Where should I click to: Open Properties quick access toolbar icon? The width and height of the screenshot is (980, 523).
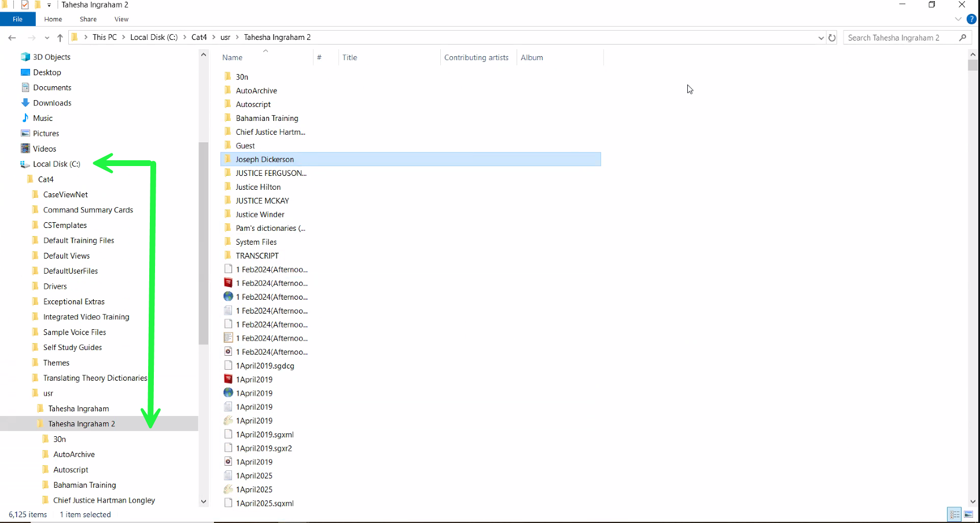point(25,5)
